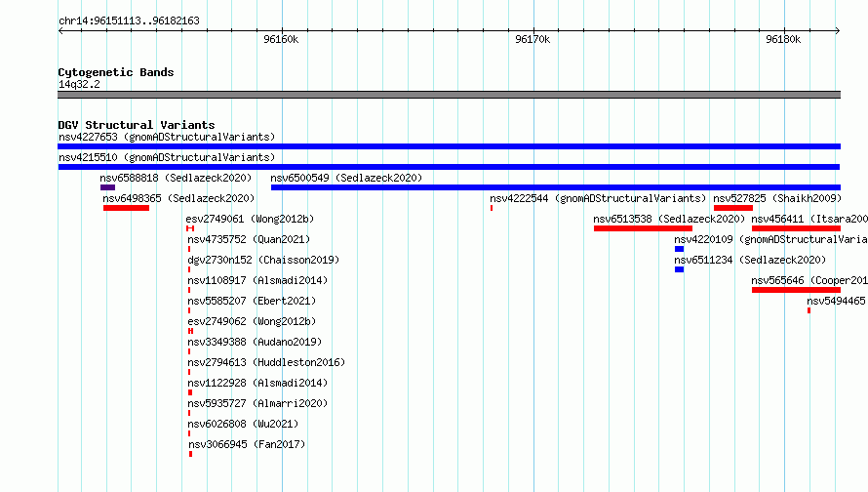Click the 96160k ruler label
The width and height of the screenshot is (868, 492).
(x=281, y=39)
